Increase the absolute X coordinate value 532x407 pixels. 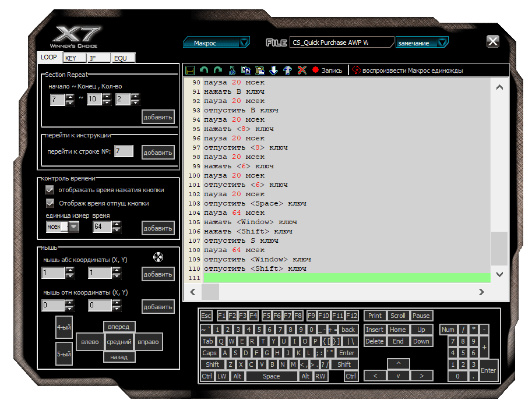point(69,270)
